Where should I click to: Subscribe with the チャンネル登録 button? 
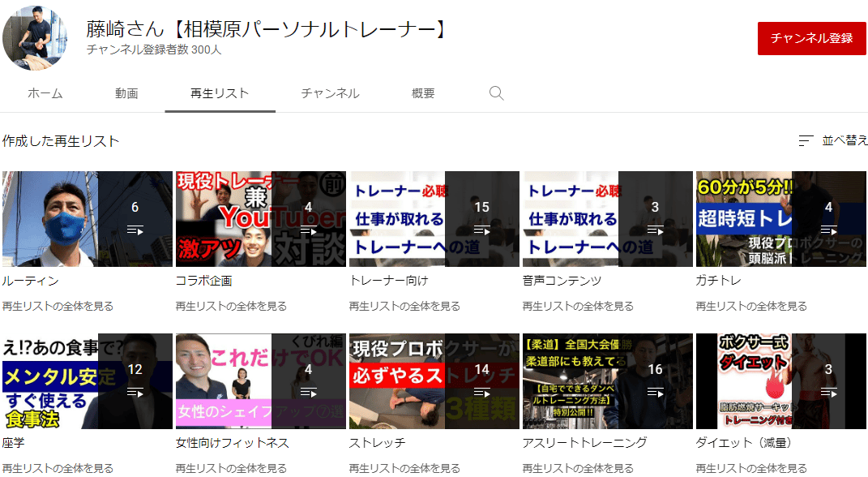click(x=811, y=38)
